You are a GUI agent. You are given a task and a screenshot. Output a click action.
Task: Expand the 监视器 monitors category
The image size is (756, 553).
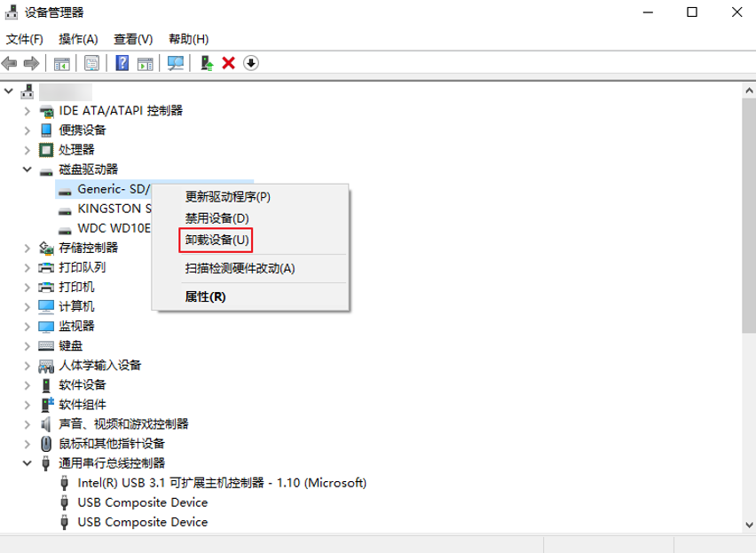[28, 327]
